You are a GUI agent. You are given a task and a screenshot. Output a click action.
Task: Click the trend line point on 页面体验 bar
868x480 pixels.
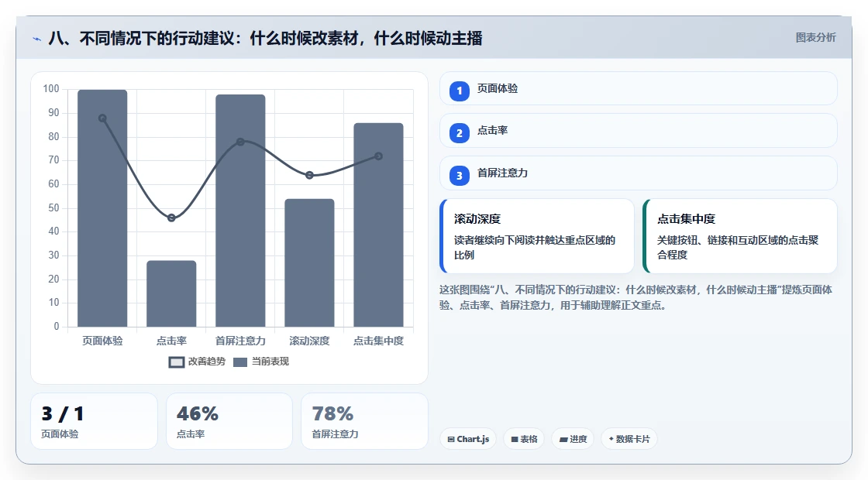coord(102,118)
